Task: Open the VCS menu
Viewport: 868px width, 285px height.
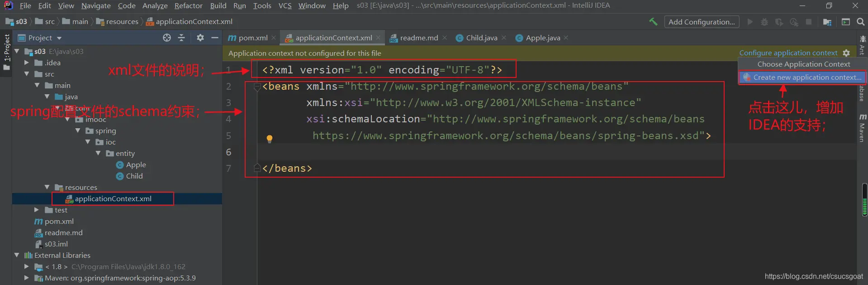Action: [x=285, y=5]
